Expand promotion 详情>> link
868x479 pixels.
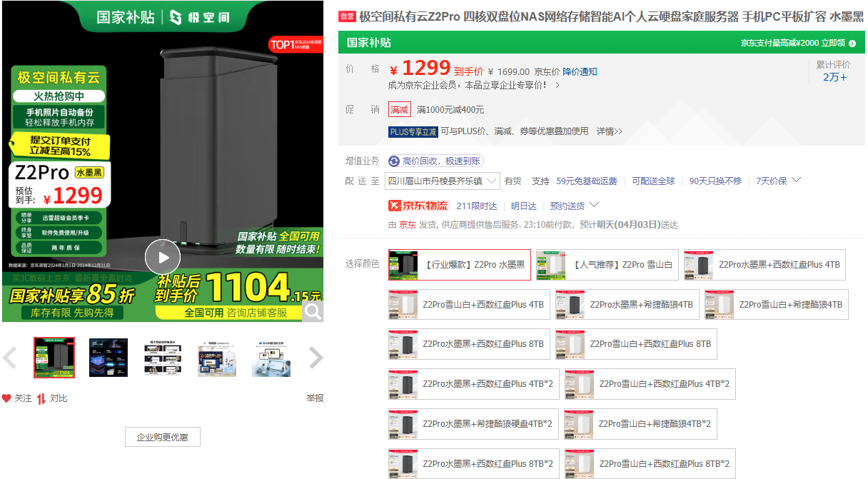(x=610, y=131)
